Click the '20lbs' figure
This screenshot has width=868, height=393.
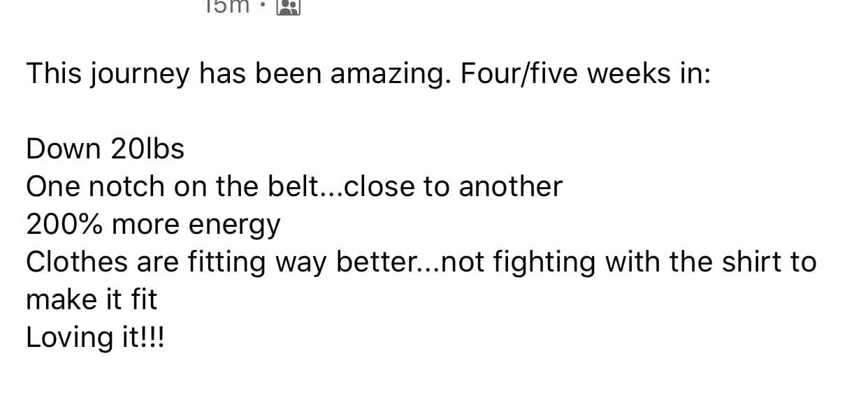(147, 149)
